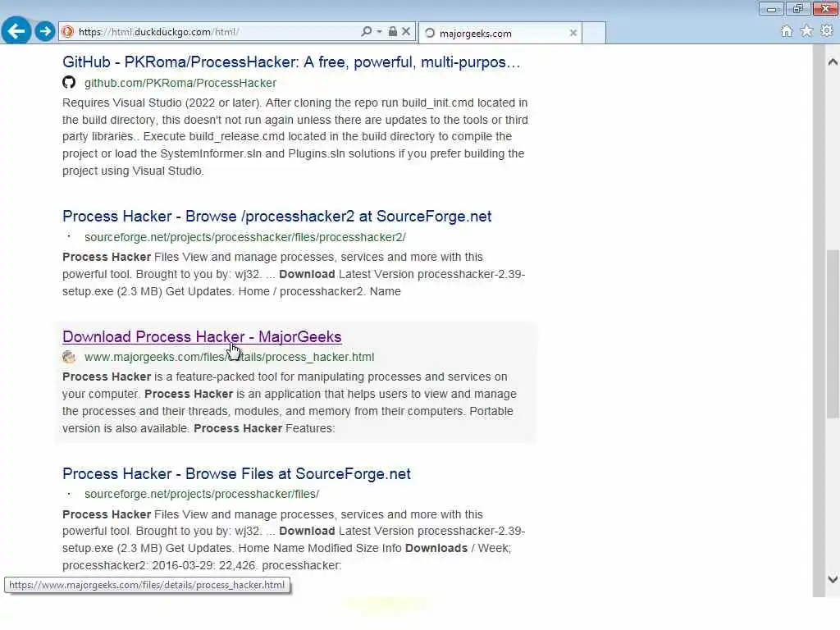
Task: Stop page loading with the X button
Action: (x=406, y=32)
